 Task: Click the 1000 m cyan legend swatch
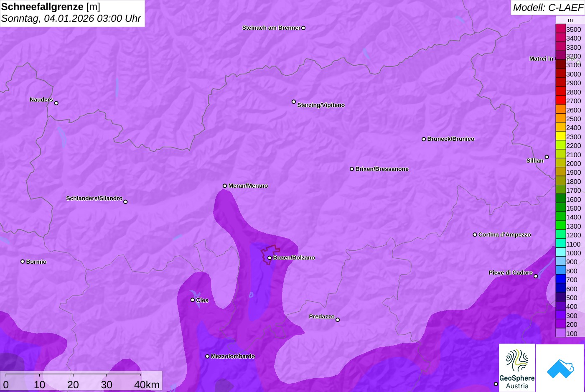pos(560,252)
